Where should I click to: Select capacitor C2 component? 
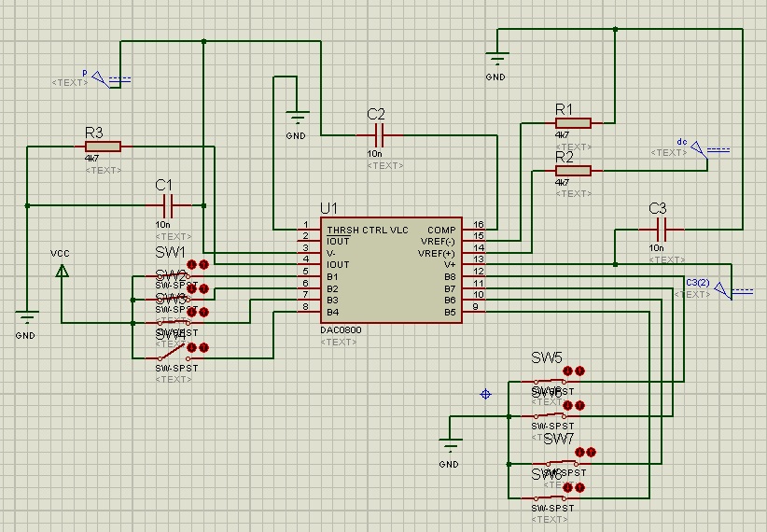(375, 134)
